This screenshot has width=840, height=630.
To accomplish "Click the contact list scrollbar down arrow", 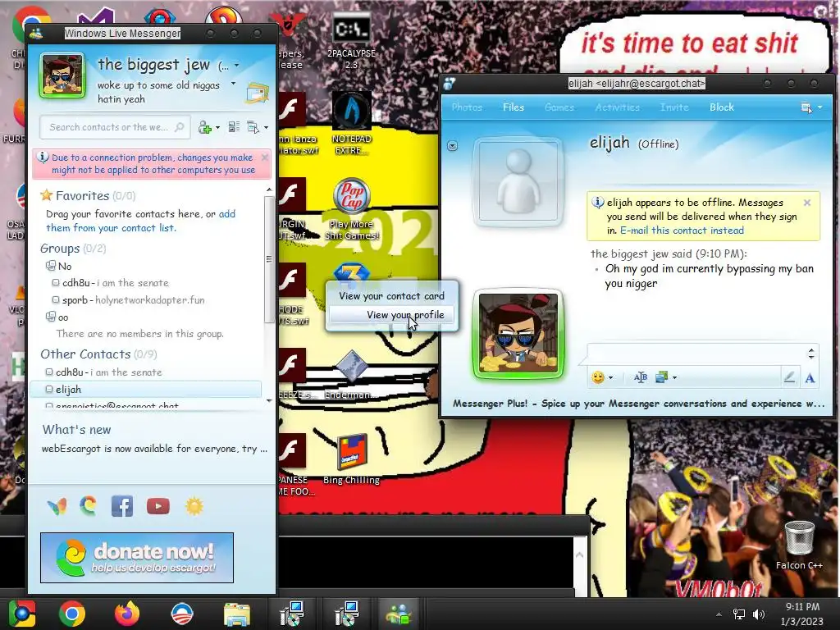I will click(x=269, y=400).
